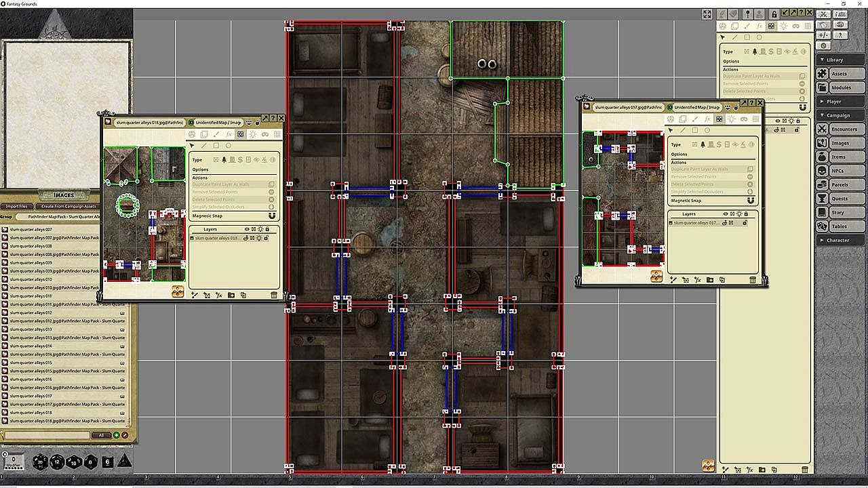The width and height of the screenshot is (868, 488).
Task: Collapse the Campaign sidebar section
Action: [841, 115]
